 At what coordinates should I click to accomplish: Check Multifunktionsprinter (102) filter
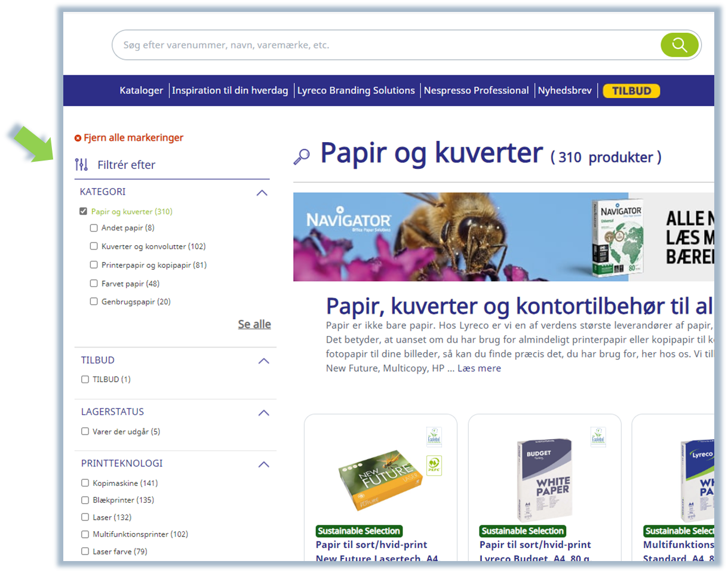pos(85,534)
